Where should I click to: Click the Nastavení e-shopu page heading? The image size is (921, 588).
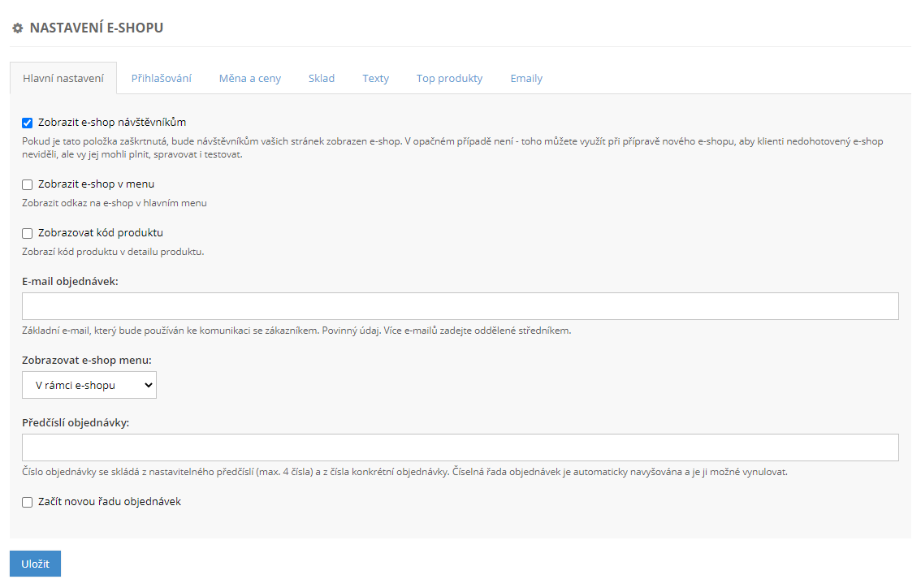96,28
